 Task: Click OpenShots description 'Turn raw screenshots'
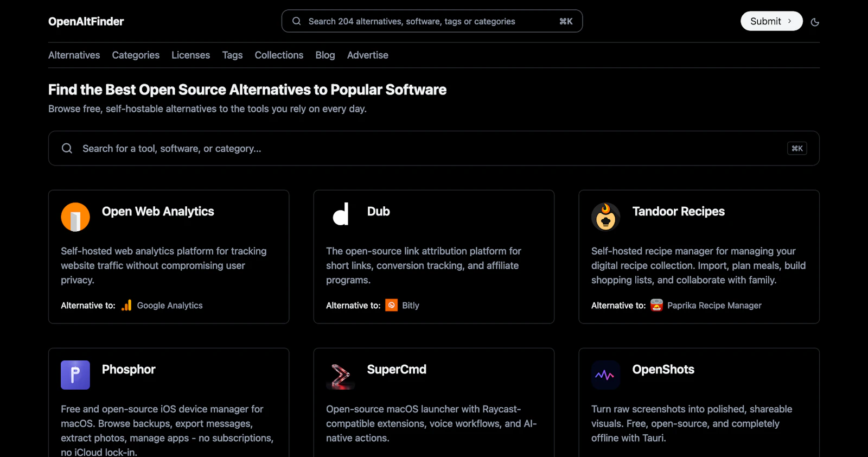click(692, 423)
